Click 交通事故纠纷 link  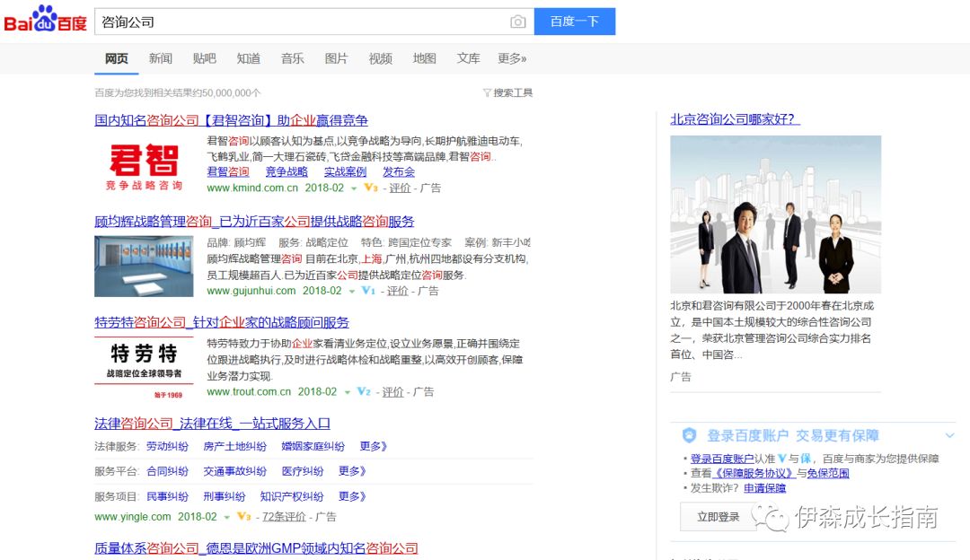pyautogui.click(x=235, y=471)
